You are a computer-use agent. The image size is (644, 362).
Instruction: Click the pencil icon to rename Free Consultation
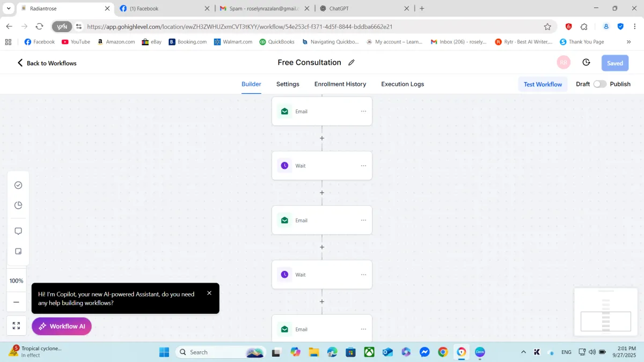coord(352,63)
